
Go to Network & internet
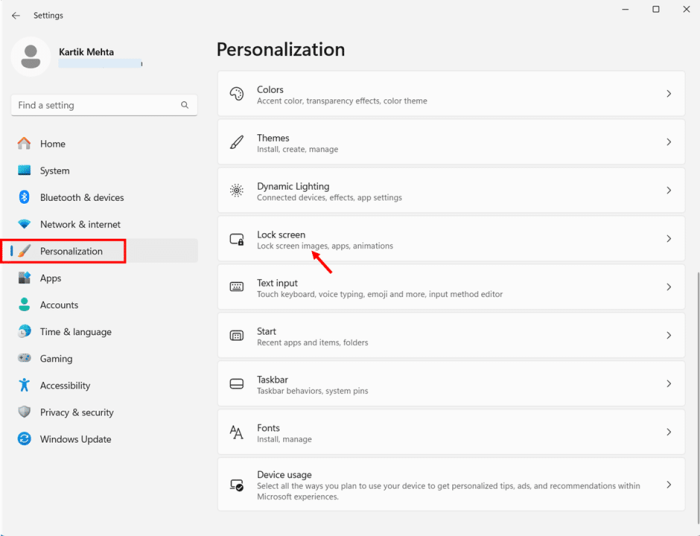(80, 224)
